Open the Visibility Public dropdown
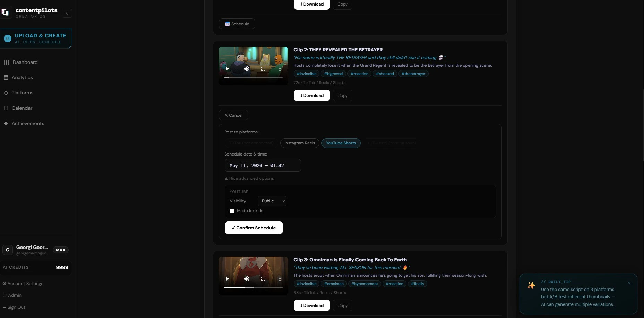This screenshot has width=644, height=318. pyautogui.click(x=272, y=201)
